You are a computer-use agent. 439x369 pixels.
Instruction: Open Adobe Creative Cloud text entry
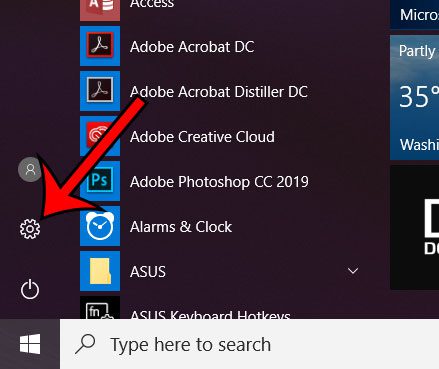tap(202, 137)
